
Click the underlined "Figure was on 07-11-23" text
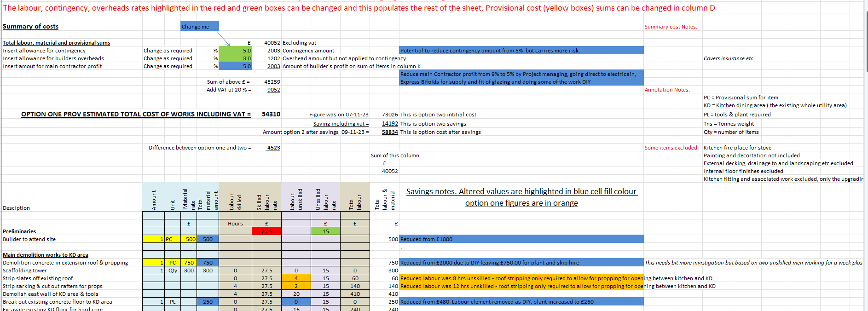tap(339, 115)
